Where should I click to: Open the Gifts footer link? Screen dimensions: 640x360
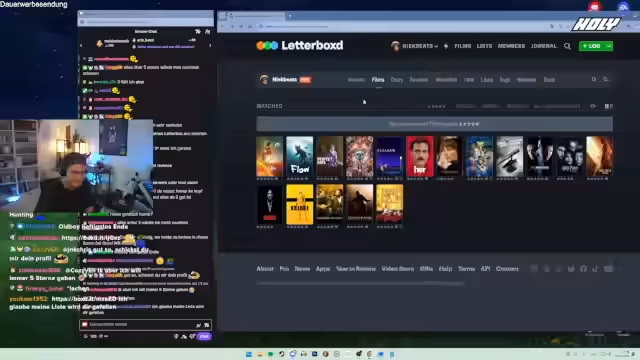(x=426, y=269)
